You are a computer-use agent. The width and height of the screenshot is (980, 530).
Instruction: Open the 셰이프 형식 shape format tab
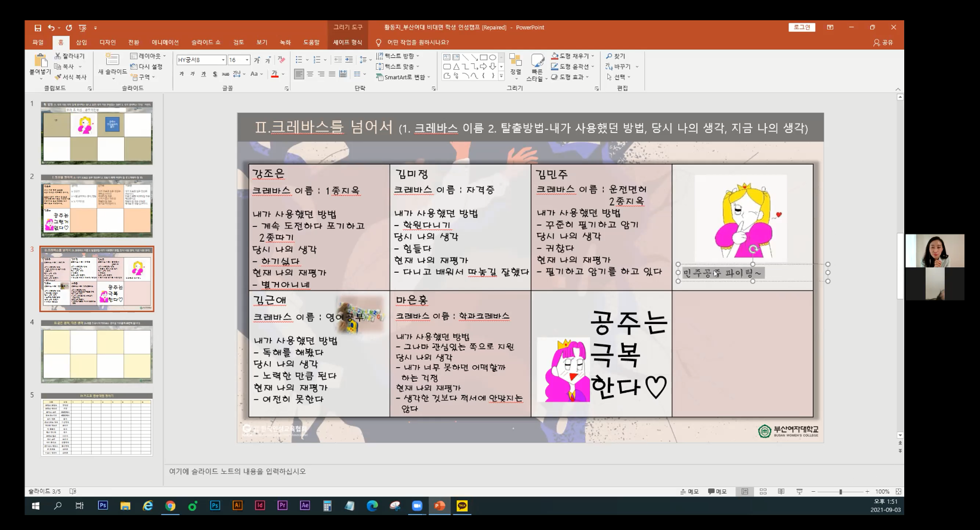(348, 42)
